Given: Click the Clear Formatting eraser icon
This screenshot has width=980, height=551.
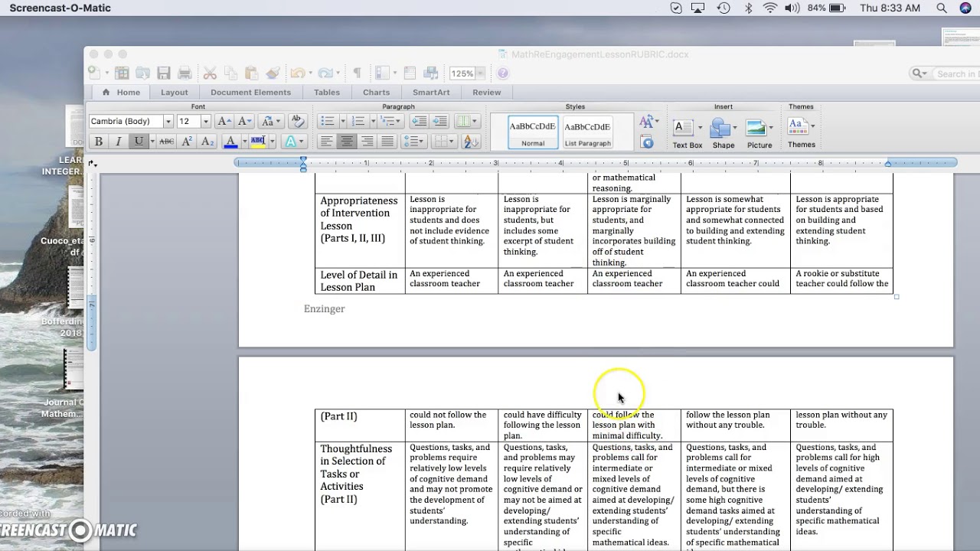Looking at the screenshot, I should pyautogui.click(x=298, y=121).
